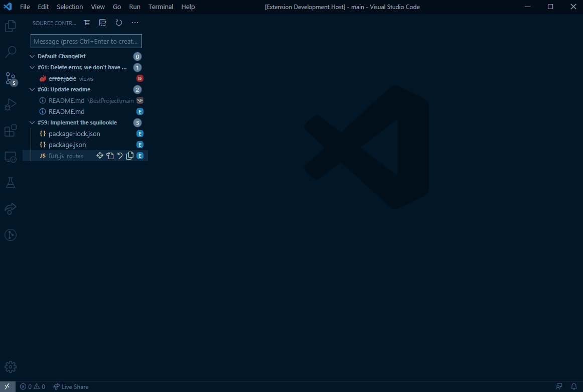The height and width of the screenshot is (392, 583).
Task: Open the Remote Explorer view
Action: 11,157
